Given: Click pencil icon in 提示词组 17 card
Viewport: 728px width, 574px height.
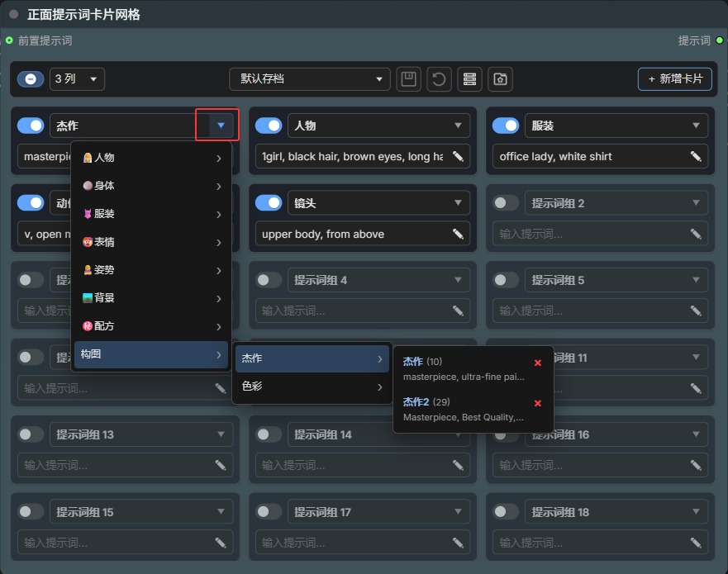Looking at the screenshot, I should 459,543.
